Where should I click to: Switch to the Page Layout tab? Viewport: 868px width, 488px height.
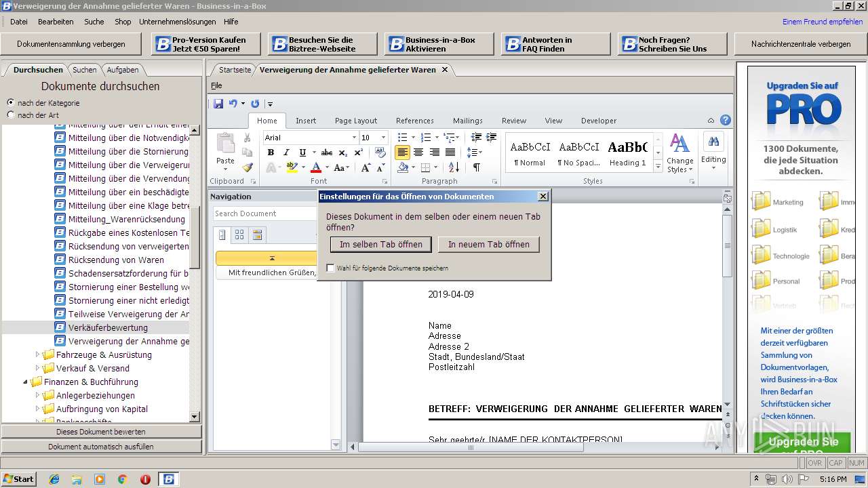pyautogui.click(x=356, y=121)
